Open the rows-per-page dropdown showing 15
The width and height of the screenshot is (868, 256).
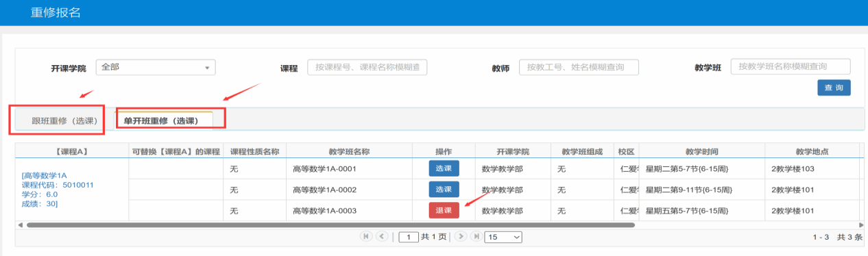503,237
